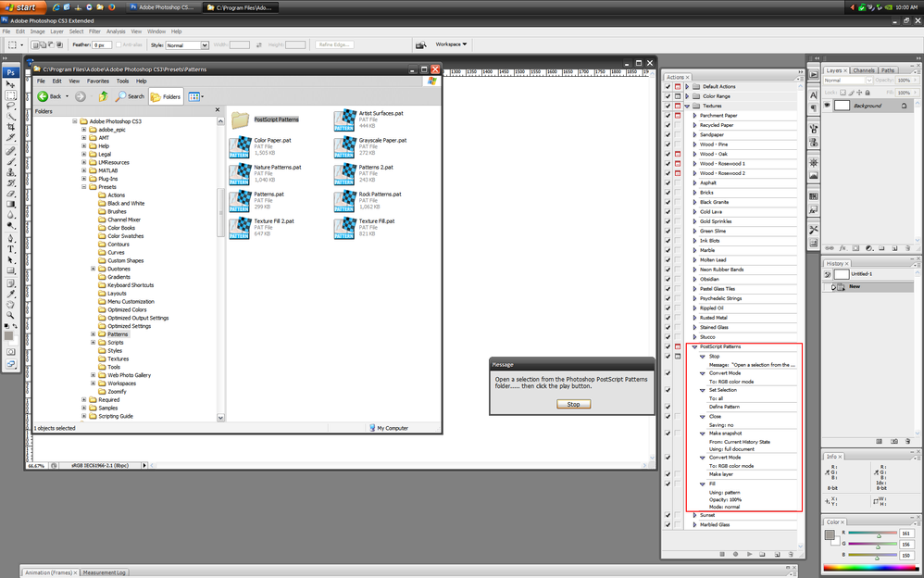924x578 pixels.
Task: Enable lock transparent pixels for the layer
Action: pyautogui.click(x=843, y=93)
